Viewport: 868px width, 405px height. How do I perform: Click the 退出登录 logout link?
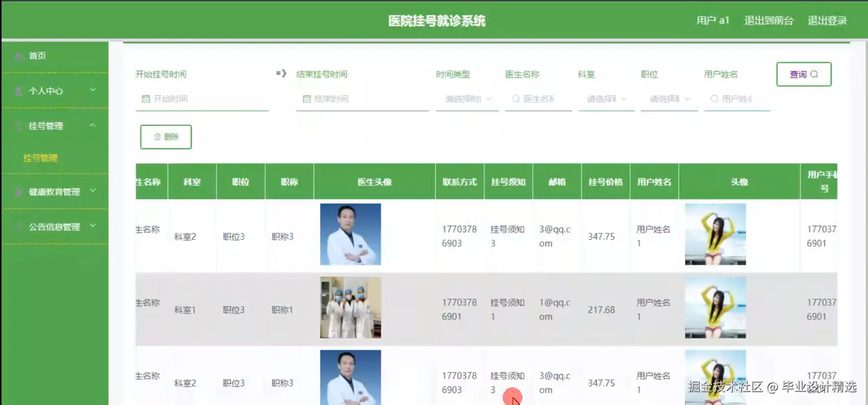827,21
